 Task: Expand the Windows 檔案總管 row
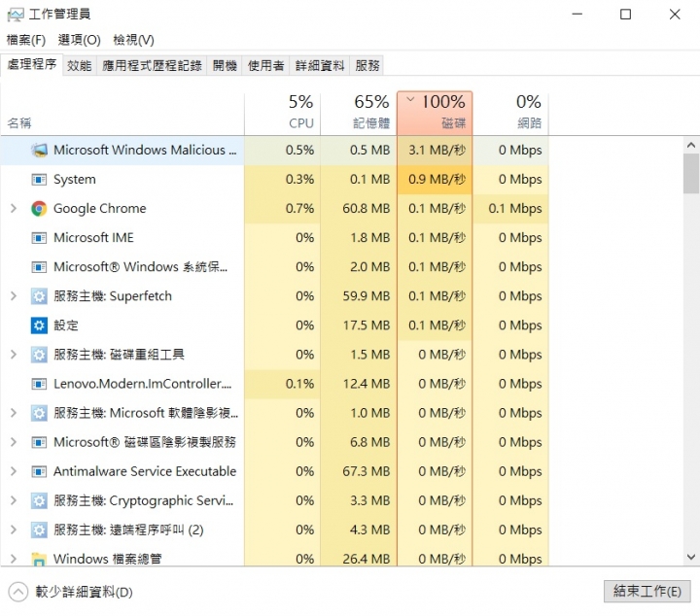click(14, 559)
